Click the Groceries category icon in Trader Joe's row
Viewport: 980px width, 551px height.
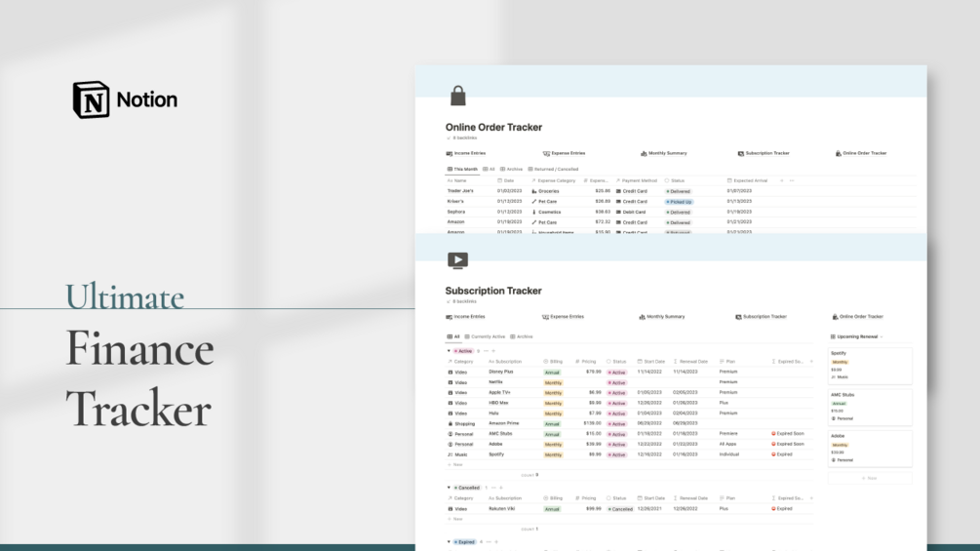point(533,191)
